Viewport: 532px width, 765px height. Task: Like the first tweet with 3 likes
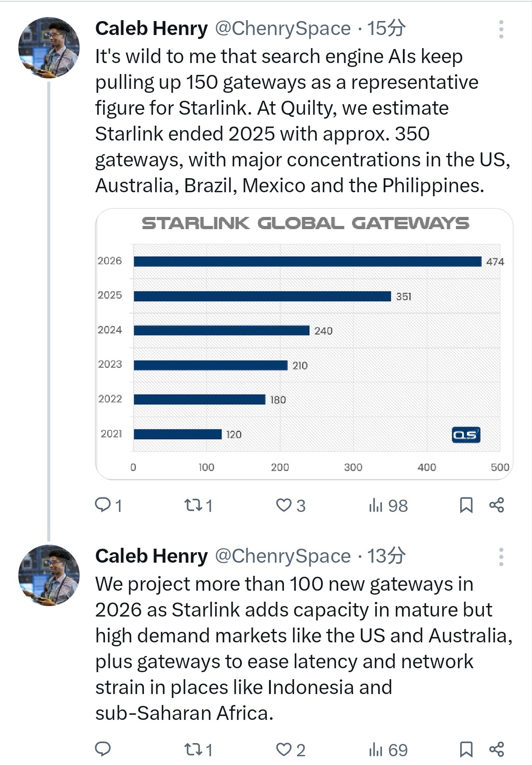pos(283,505)
